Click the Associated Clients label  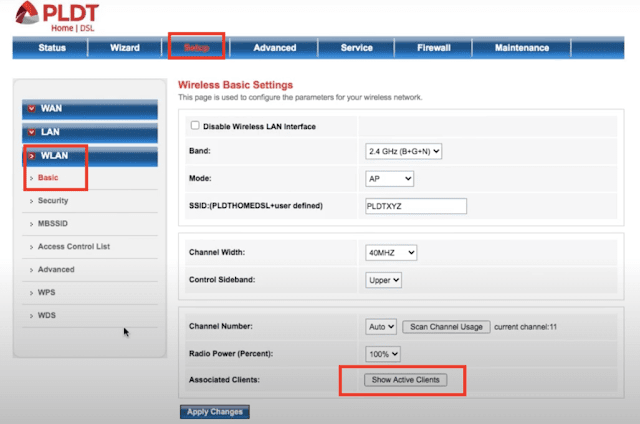point(224,380)
